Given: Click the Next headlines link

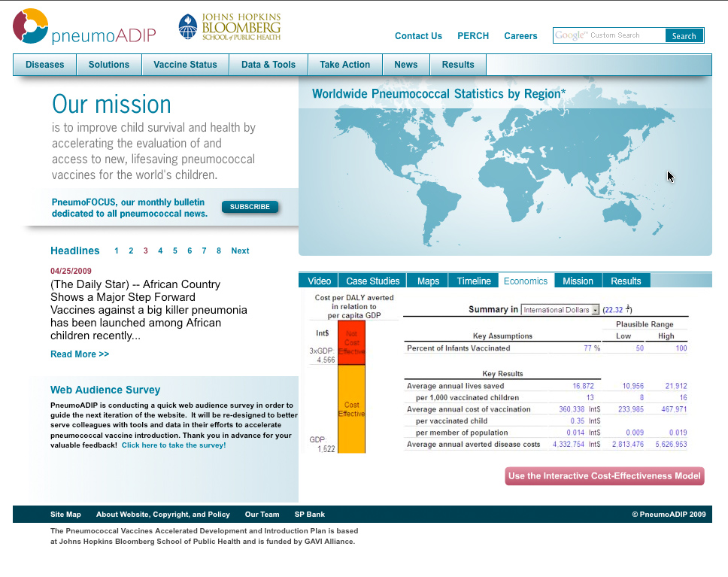Looking at the screenshot, I should pyautogui.click(x=240, y=251).
